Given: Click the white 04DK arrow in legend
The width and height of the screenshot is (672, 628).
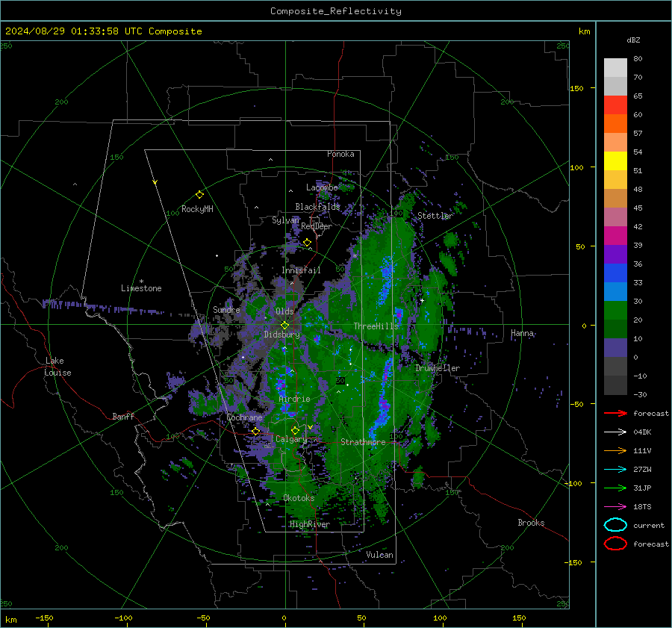Looking at the screenshot, I should coord(615,432).
